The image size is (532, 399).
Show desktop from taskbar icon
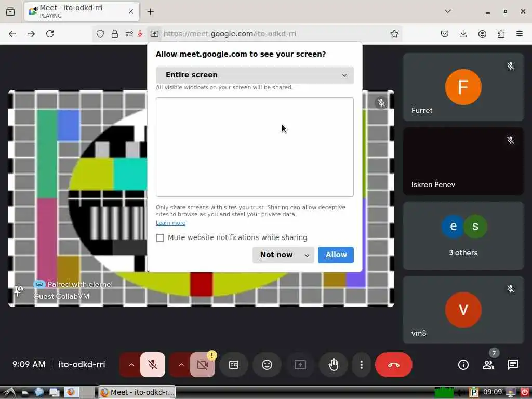tap(54, 392)
